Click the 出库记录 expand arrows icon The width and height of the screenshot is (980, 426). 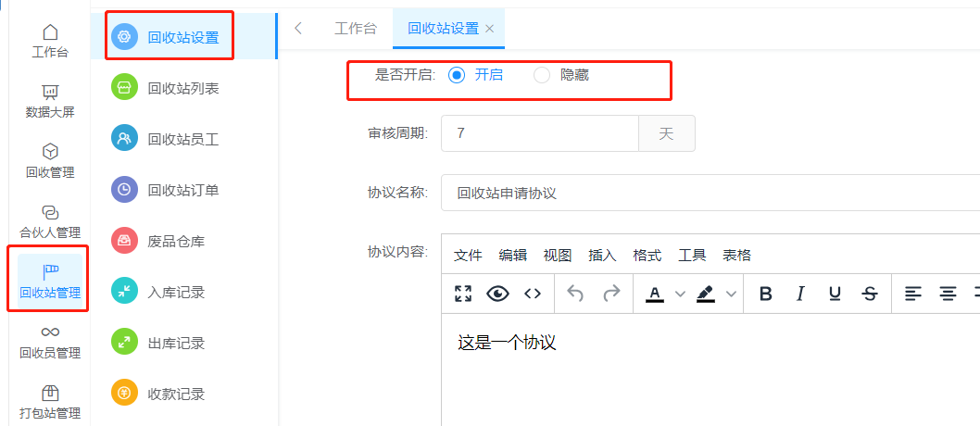(x=124, y=343)
